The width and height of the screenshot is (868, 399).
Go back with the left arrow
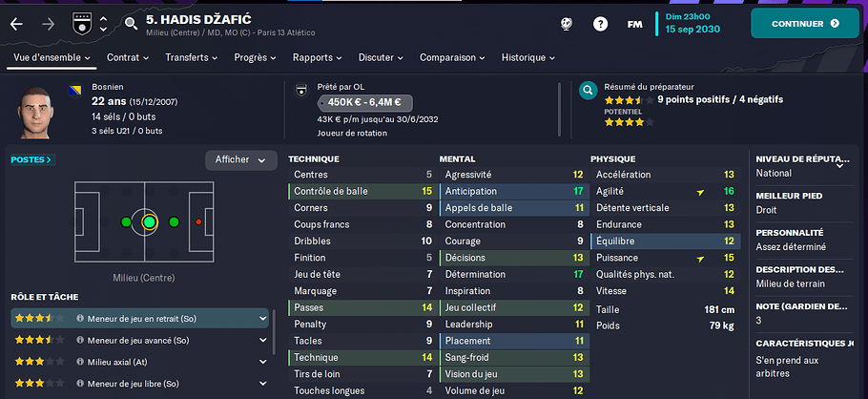(16, 25)
